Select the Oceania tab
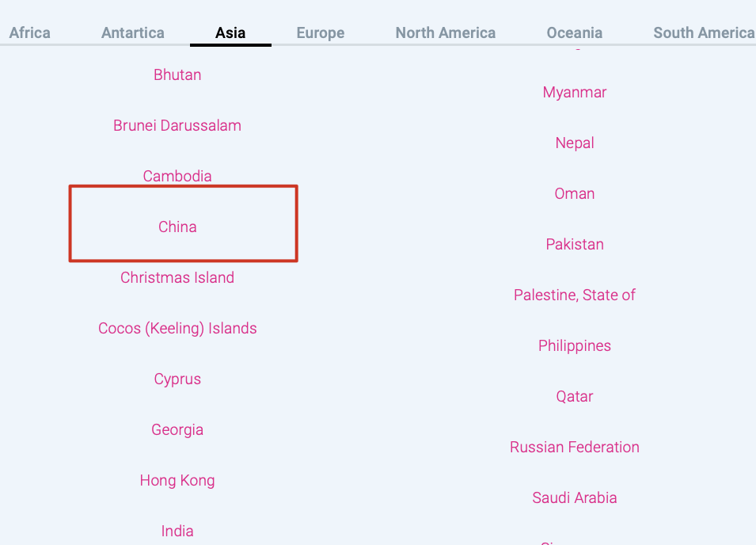The width and height of the screenshot is (756, 545). [x=575, y=32]
